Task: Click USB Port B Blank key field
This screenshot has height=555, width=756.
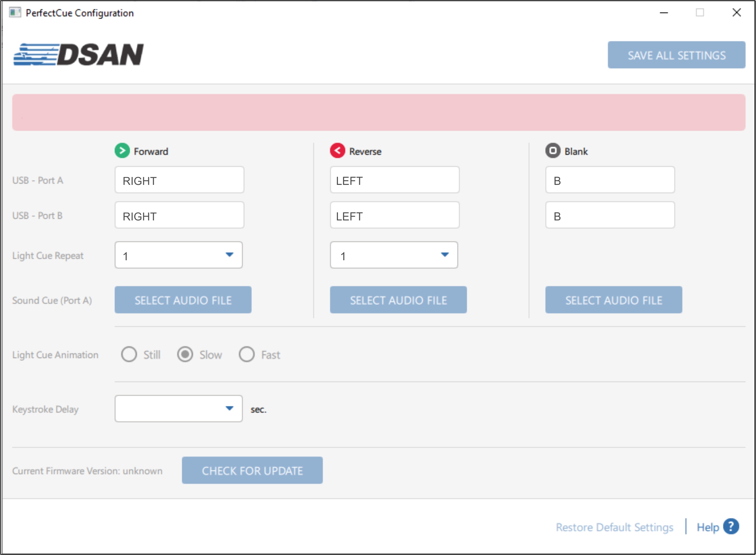Action: click(x=610, y=215)
